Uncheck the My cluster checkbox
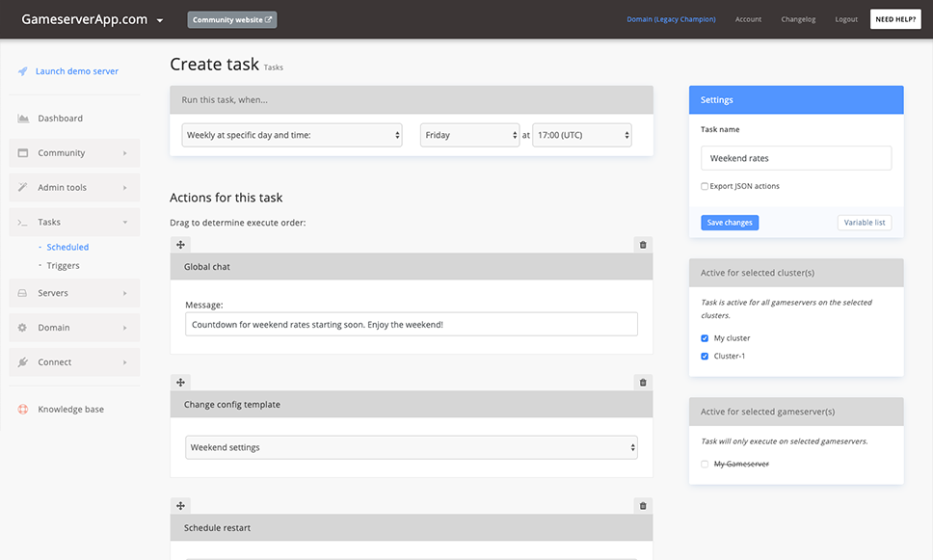 (x=705, y=338)
